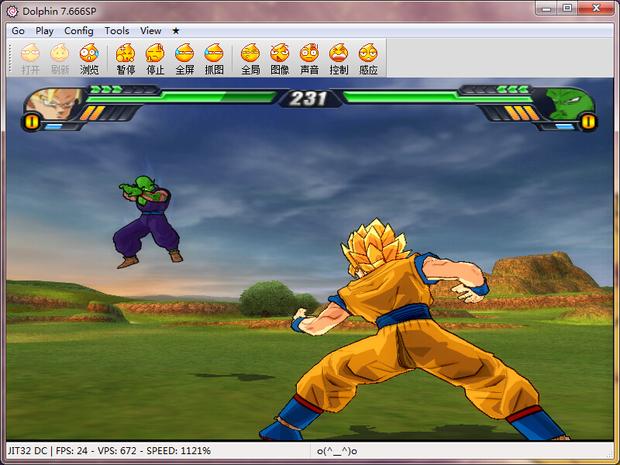Maximize the Dolphin window

tap(567, 9)
